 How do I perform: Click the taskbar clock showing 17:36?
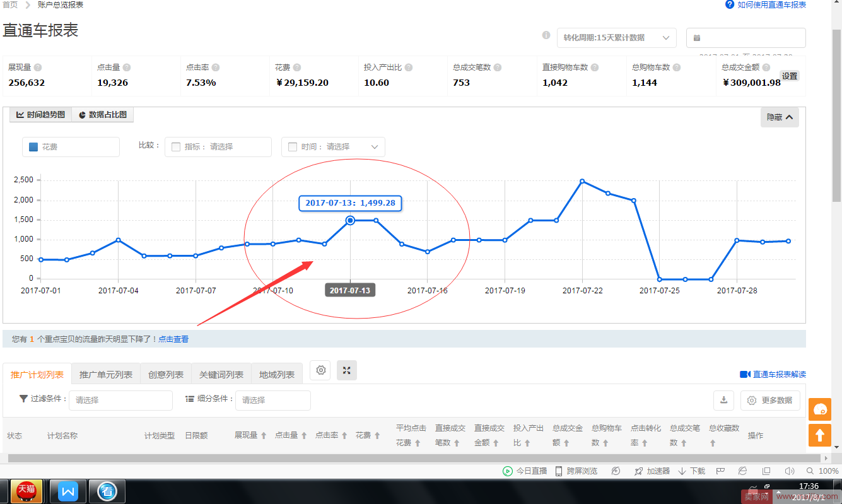click(x=809, y=486)
